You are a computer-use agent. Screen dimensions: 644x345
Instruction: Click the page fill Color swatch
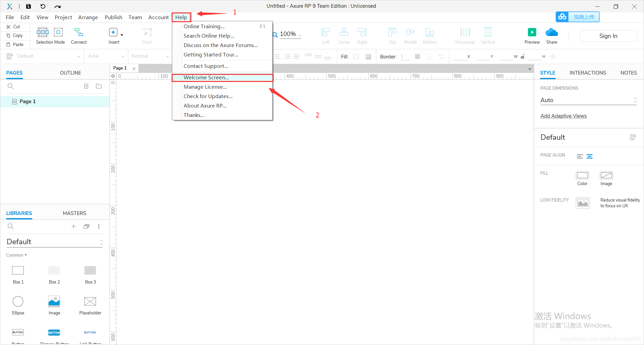click(582, 175)
